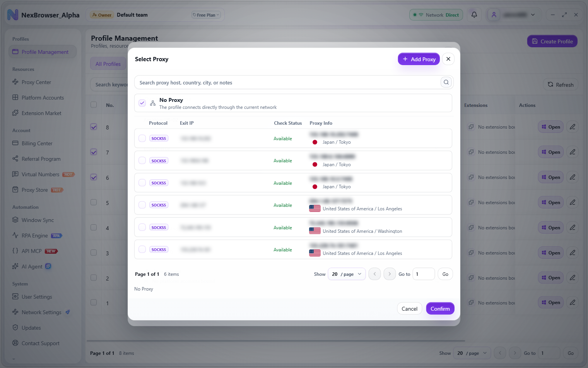Click the Network Direct status indicator
The height and width of the screenshot is (368, 588).
pyautogui.click(x=436, y=15)
